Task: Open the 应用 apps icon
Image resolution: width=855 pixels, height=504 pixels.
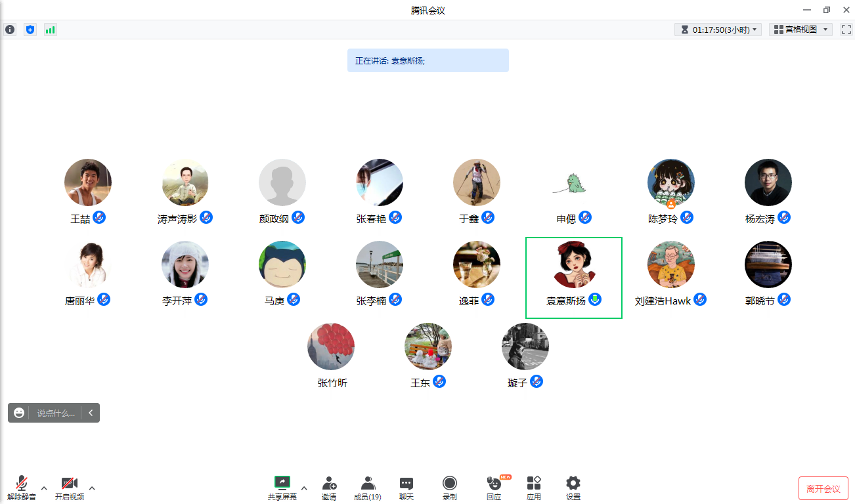Action: click(534, 488)
